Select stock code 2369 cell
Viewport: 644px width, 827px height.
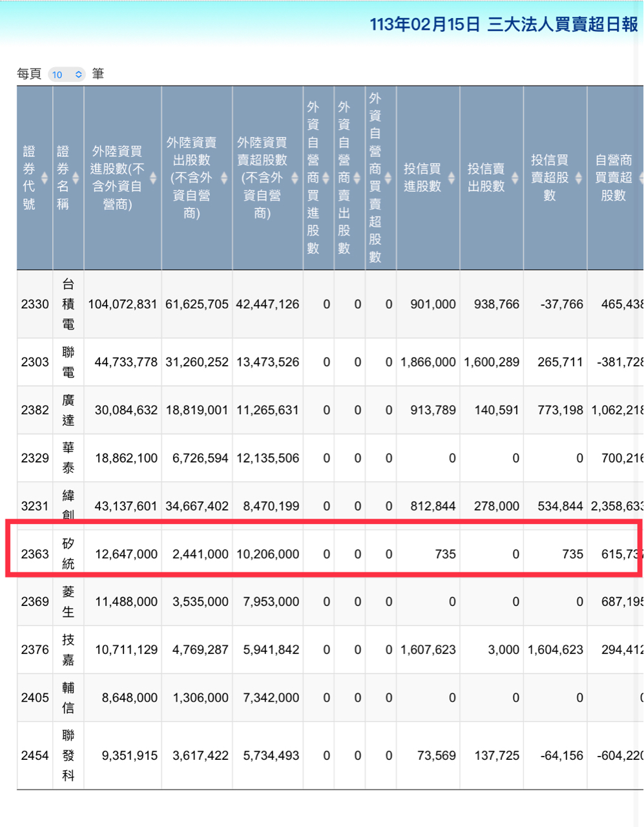pos(35,602)
